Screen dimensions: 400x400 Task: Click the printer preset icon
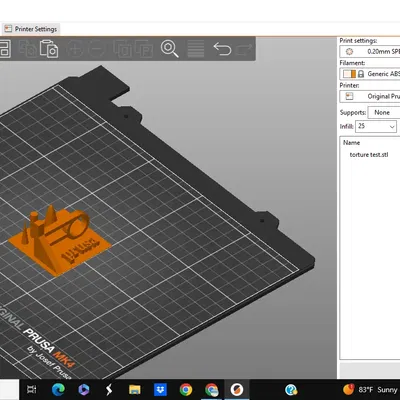[x=349, y=96]
